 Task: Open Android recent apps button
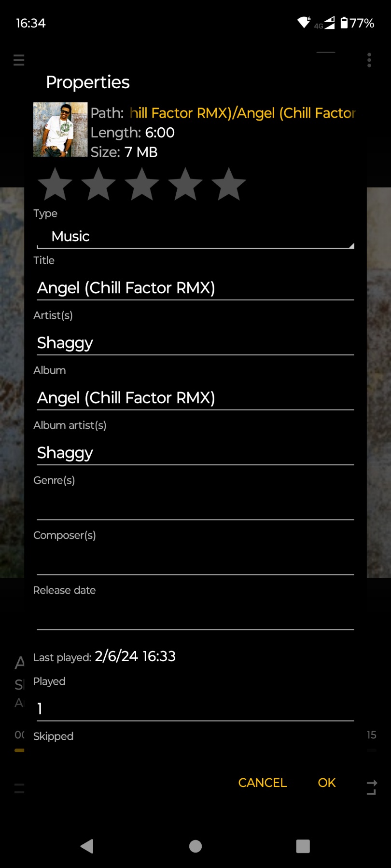303,846
